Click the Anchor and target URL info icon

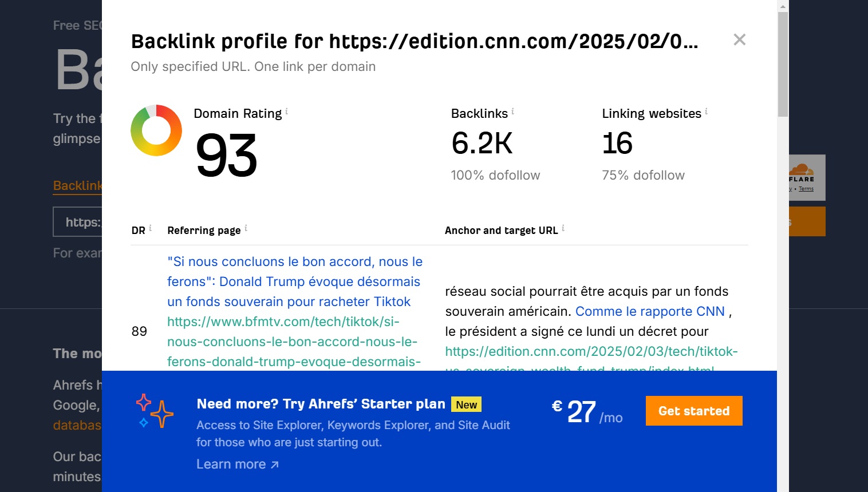point(563,227)
